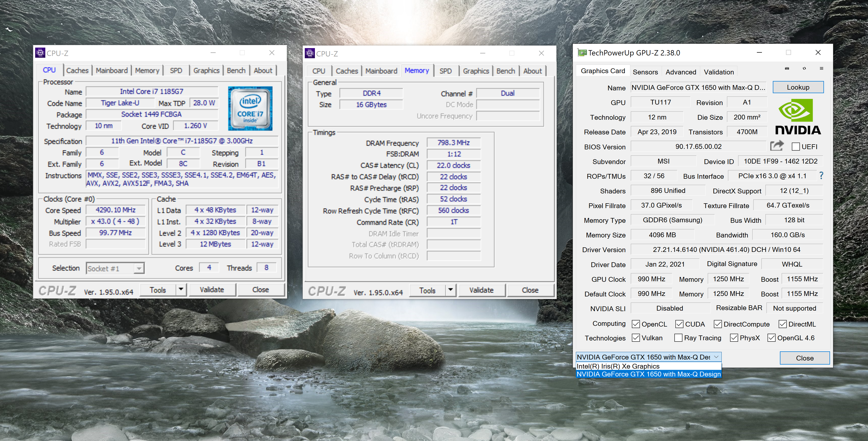Click the BIOS Version field 90.17.65.00.02

(698, 147)
